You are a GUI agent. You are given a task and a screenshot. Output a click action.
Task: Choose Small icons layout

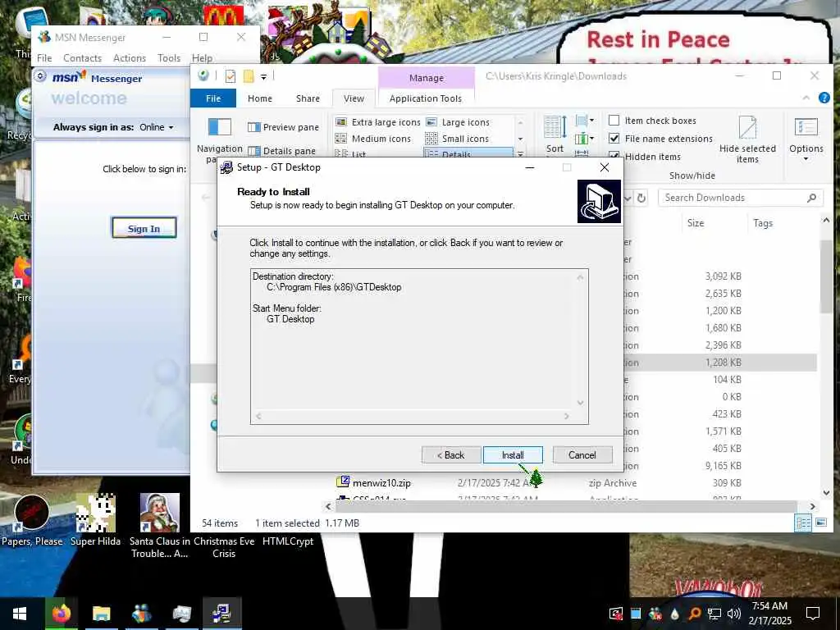(457, 139)
